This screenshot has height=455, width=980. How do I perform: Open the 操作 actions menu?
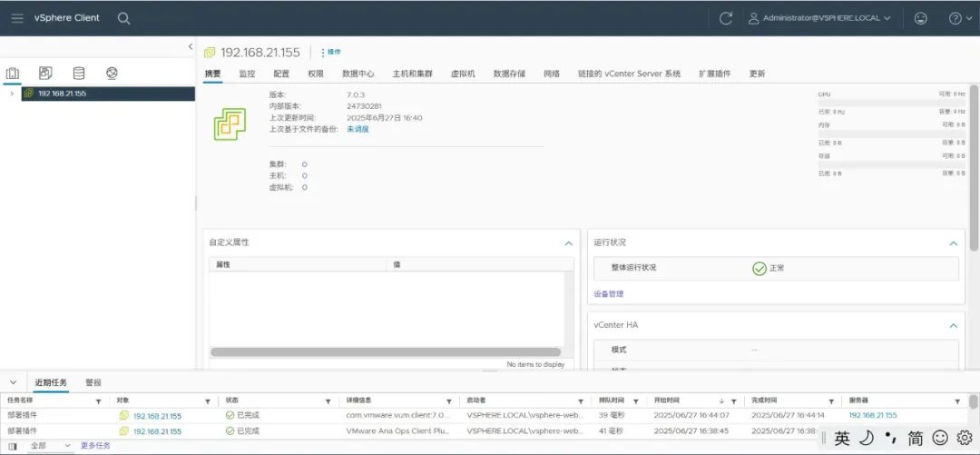coord(331,52)
